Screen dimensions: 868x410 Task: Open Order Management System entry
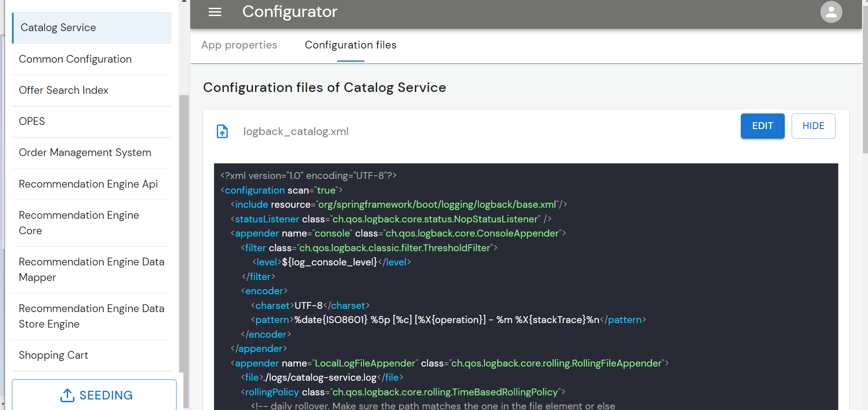pyautogui.click(x=92, y=153)
